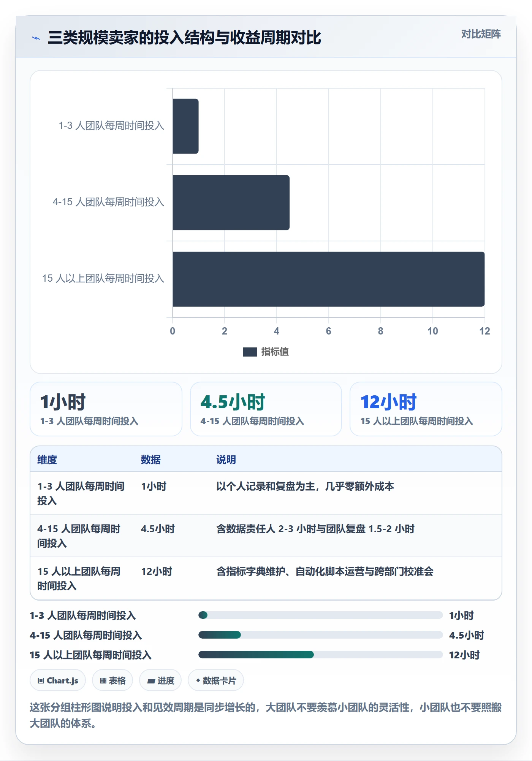Image resolution: width=532 pixels, height=761 pixels.
Task: Click the 4-15 人团队 progress bar
Action: pyautogui.click(x=320, y=635)
